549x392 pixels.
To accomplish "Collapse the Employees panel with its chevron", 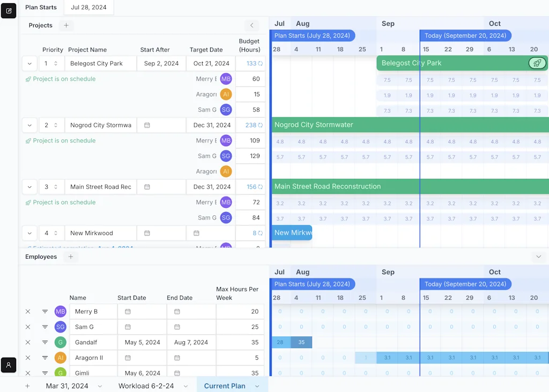I will tap(539, 257).
